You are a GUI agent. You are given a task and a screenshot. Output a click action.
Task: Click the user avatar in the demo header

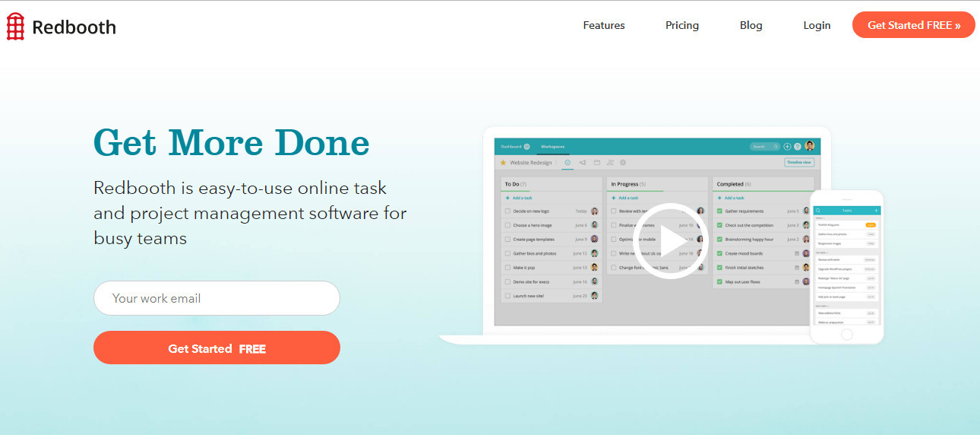pyautogui.click(x=809, y=146)
